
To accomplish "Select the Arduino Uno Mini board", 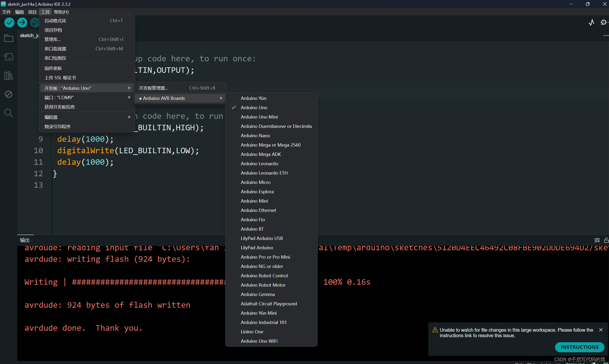I will [x=271, y=117].
